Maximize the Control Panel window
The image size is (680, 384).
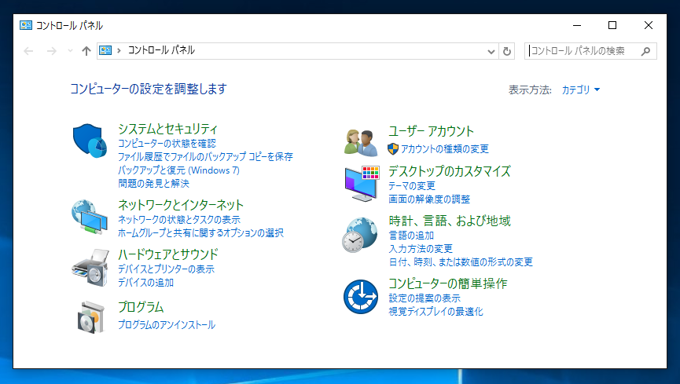612,25
